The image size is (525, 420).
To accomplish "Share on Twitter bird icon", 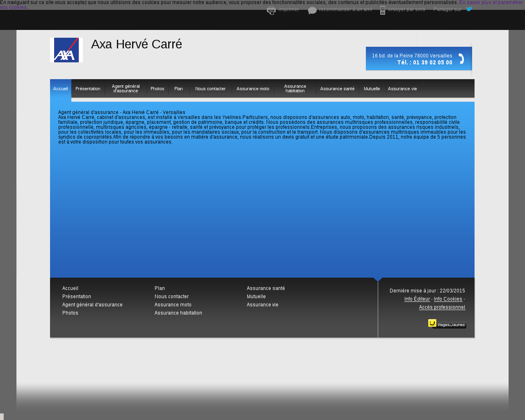I will pos(469,9).
